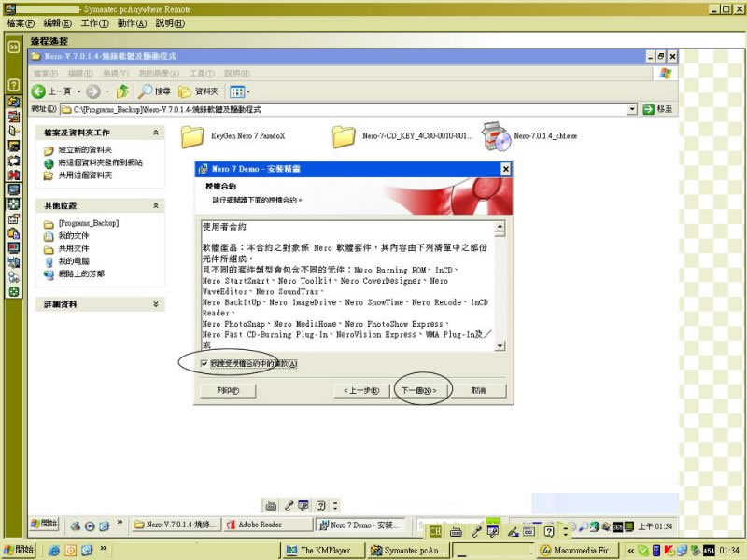Collapse the 檔案及資料夾工作 panel
This screenshot has height=560, width=747.
pyautogui.click(x=156, y=133)
